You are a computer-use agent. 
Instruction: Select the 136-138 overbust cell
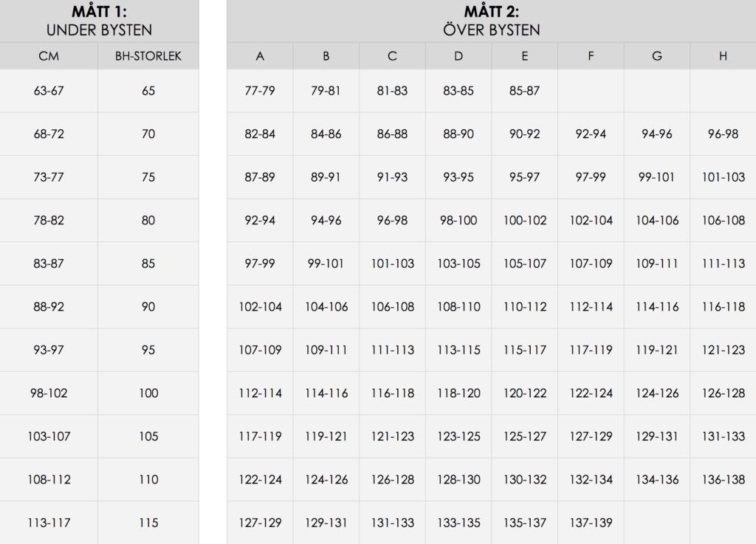click(723, 480)
